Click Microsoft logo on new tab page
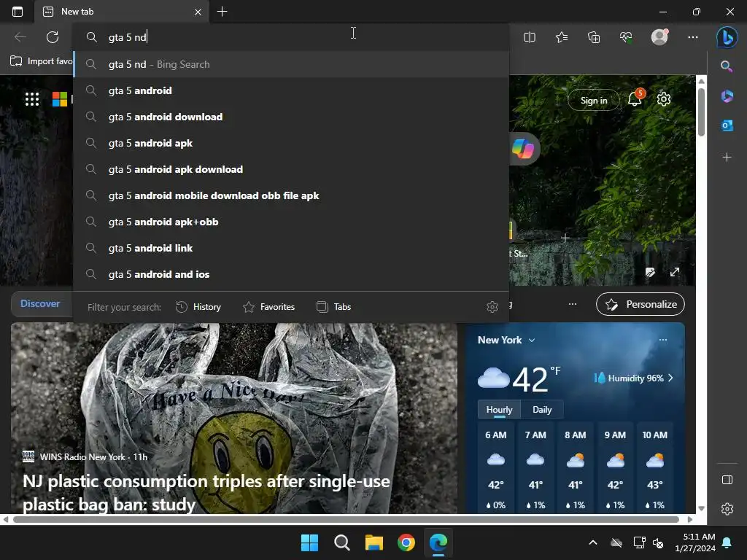 click(x=60, y=99)
